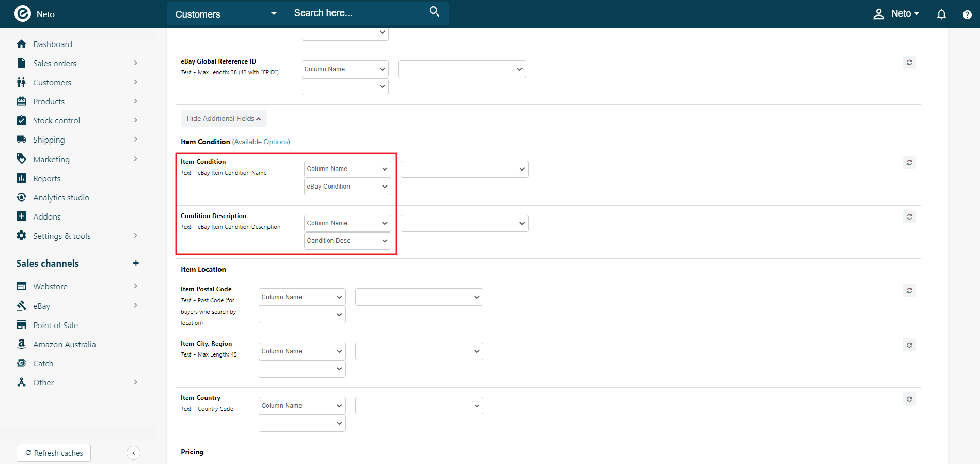Add a sales channel with plus icon

click(136, 263)
